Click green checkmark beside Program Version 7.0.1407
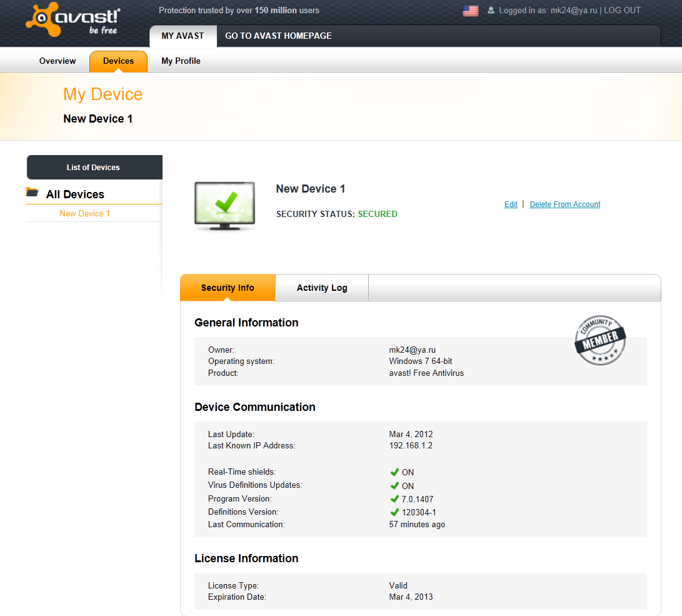This screenshot has height=616, width=682. [x=394, y=498]
